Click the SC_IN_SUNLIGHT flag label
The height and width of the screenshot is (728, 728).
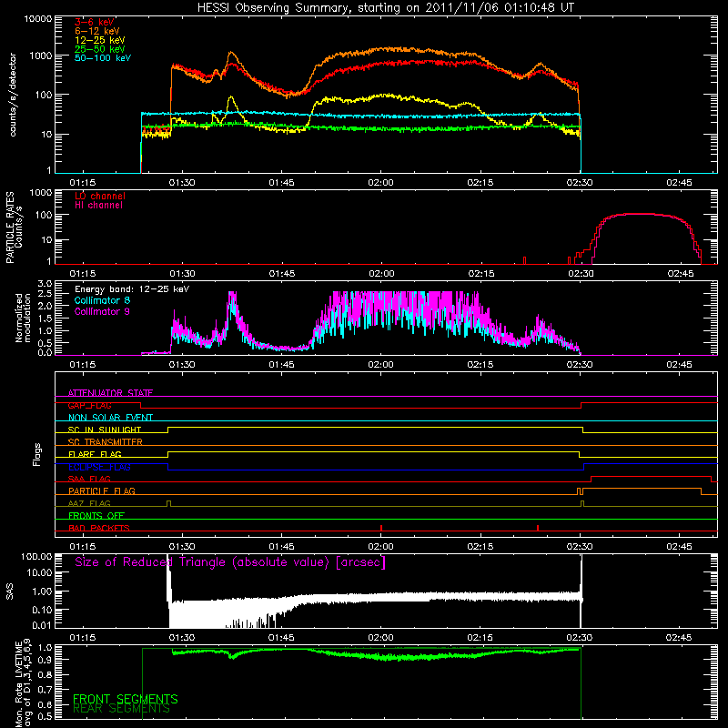[105, 430]
